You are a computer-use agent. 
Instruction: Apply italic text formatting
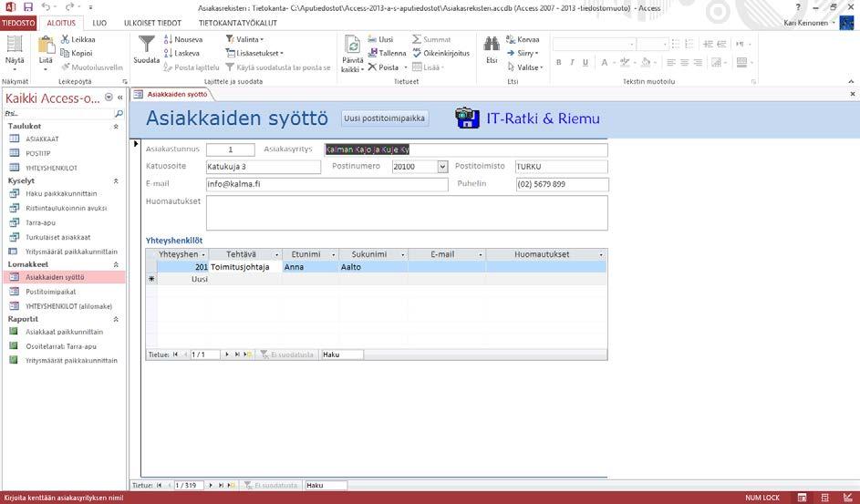pos(572,63)
